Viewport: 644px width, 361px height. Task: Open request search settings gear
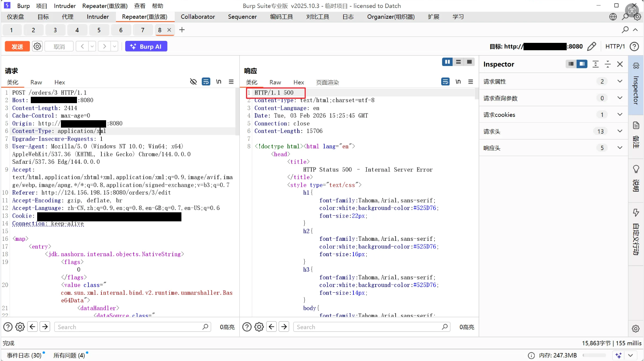(x=20, y=327)
